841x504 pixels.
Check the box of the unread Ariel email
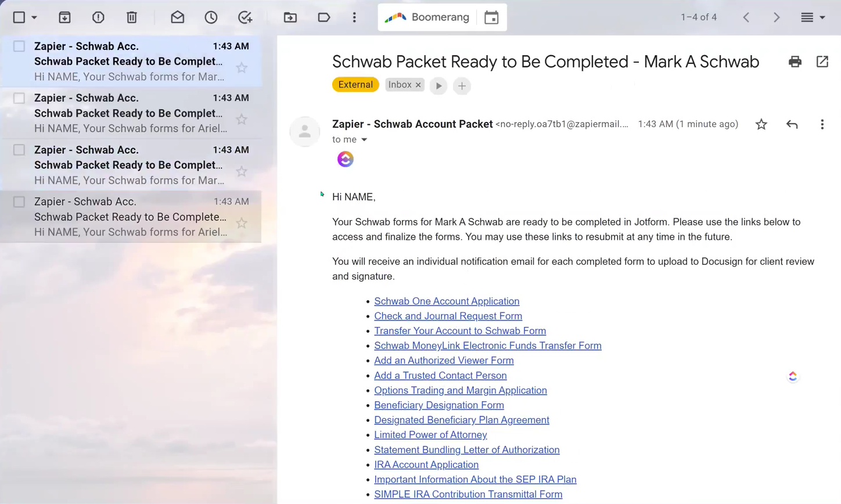[x=19, y=98]
